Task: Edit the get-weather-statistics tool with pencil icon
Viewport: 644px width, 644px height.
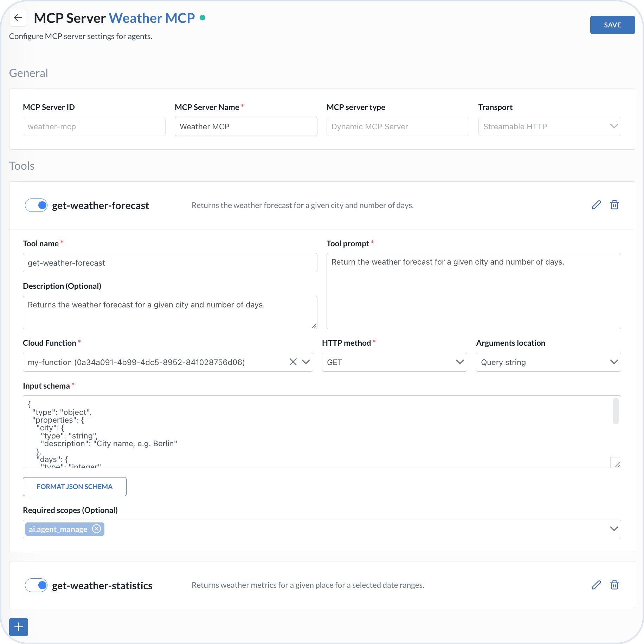Action: click(x=596, y=585)
